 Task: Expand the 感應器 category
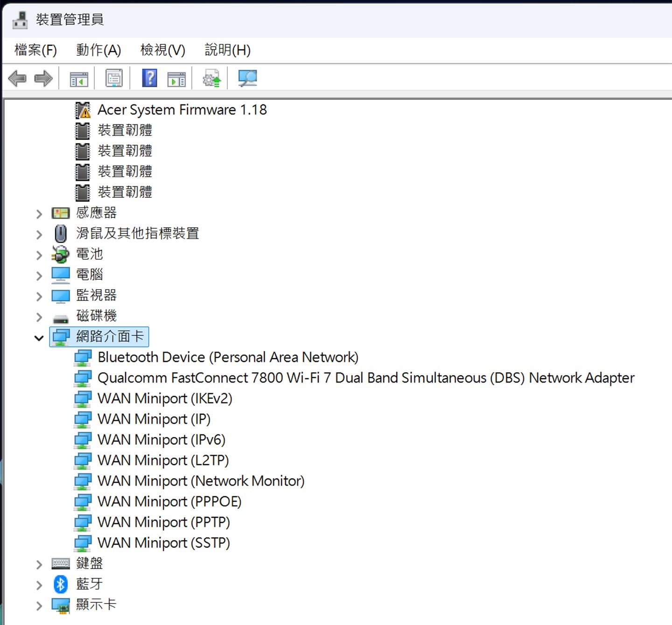pyautogui.click(x=39, y=214)
